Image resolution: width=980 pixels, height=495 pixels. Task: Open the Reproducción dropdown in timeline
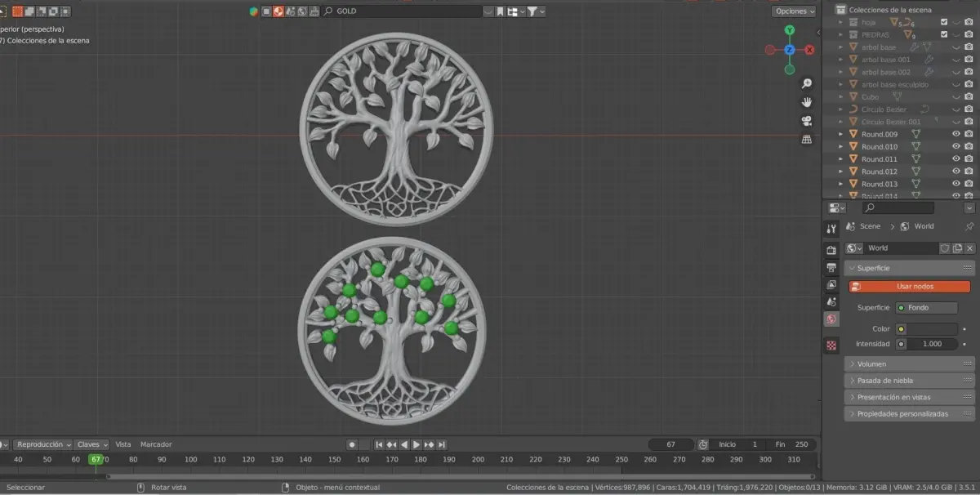(x=44, y=444)
